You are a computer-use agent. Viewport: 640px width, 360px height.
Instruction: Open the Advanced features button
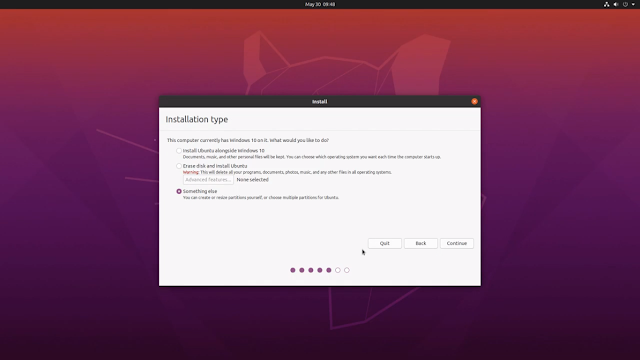tap(208, 180)
